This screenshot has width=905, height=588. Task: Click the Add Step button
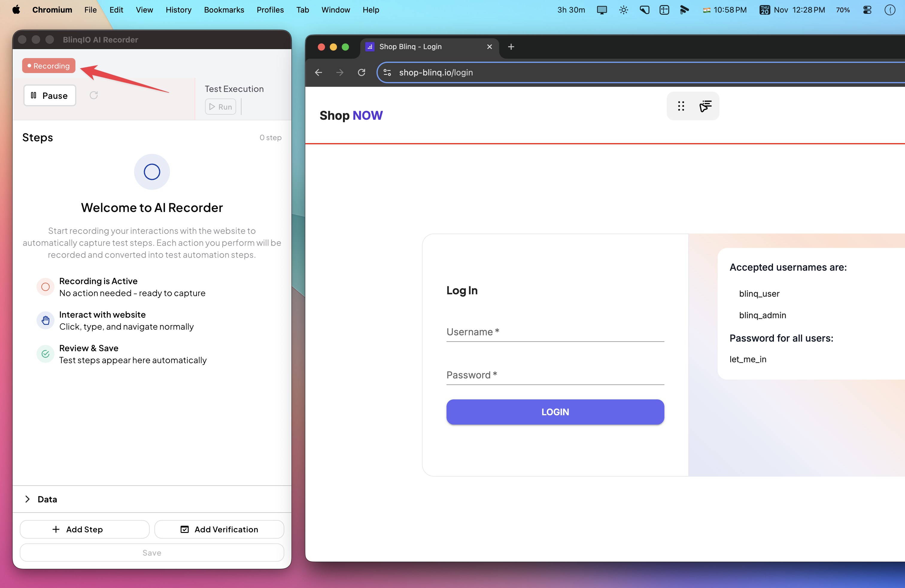84,529
